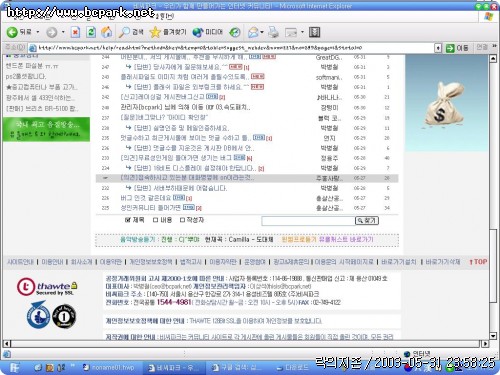Open the address bar URL dropdown
Viewport: 500px width, 375px height.
438,48
